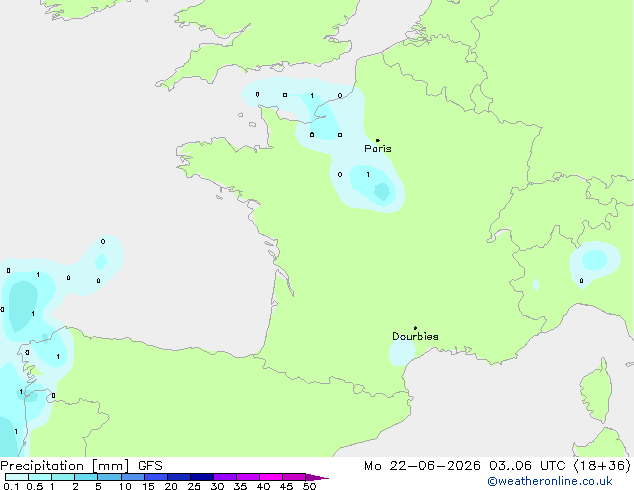This screenshot has height=490, width=634.
Task: Click the '(18+36)' forecast run text
Action: tap(602, 466)
